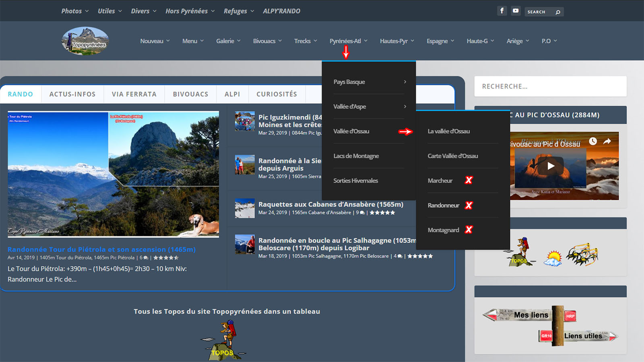
Task: Switch to the BIVOUACS tab
Action: (191, 94)
